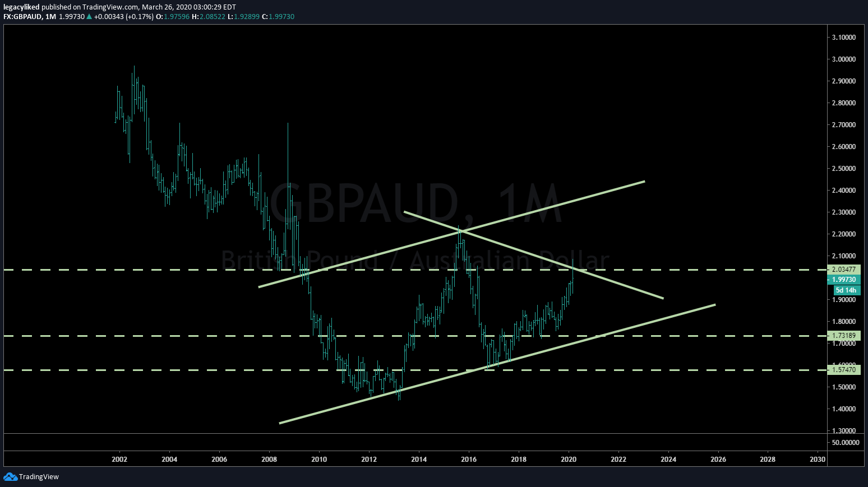Click the 2002 time axis label
The width and height of the screenshot is (868, 487).
click(x=119, y=460)
